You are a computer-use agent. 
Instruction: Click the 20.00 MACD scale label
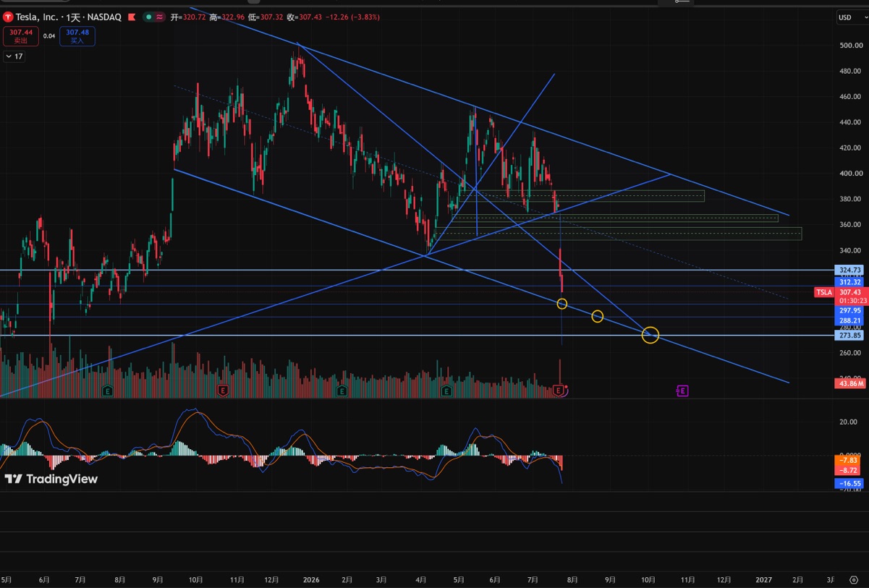tap(848, 422)
